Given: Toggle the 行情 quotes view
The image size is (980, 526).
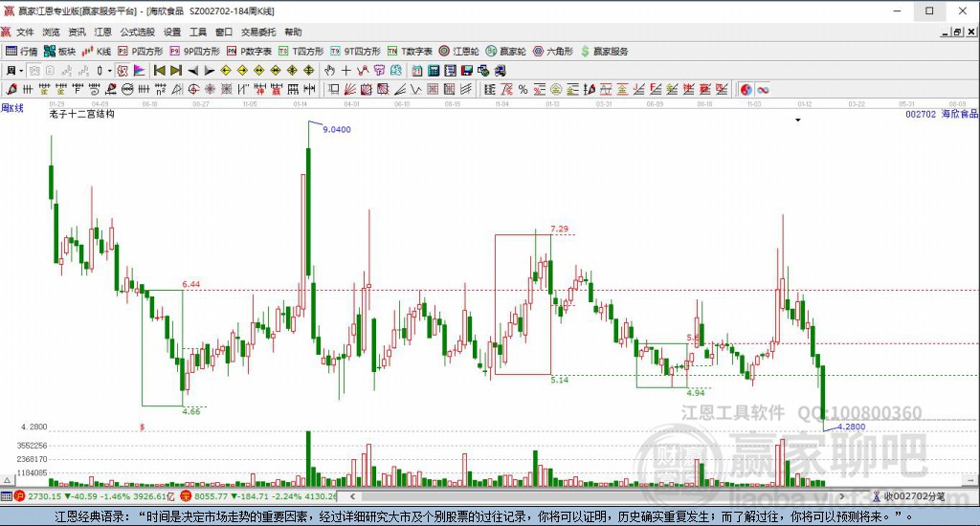Looking at the screenshot, I should point(22,52).
